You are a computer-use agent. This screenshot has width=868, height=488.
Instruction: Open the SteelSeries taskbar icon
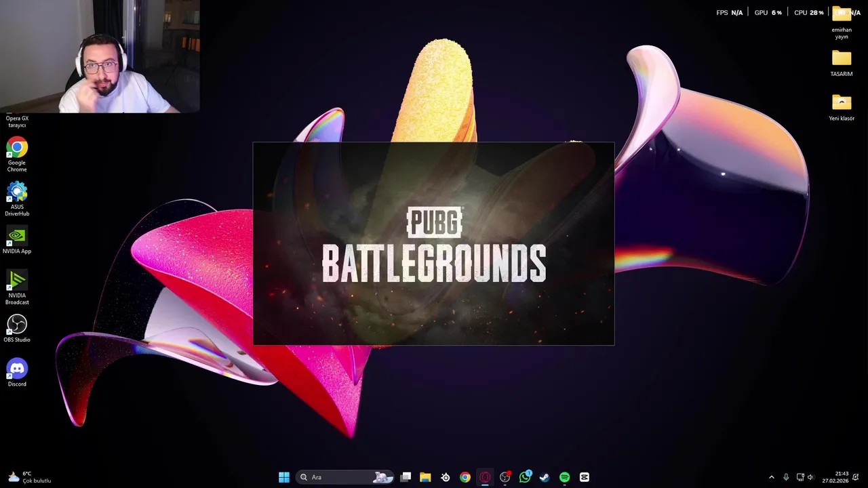(446, 477)
